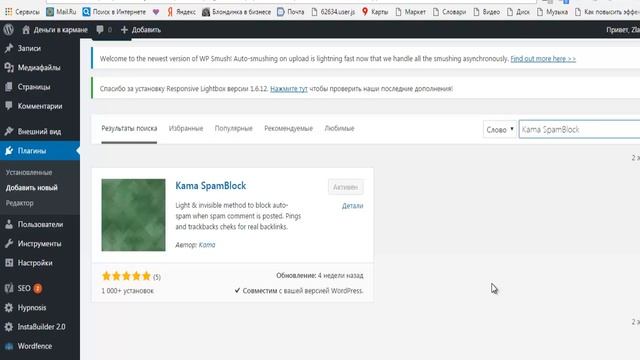The height and width of the screenshot is (360, 640).
Task: Open InstaBuilder 2.0 gear icon
Action: click(9, 327)
